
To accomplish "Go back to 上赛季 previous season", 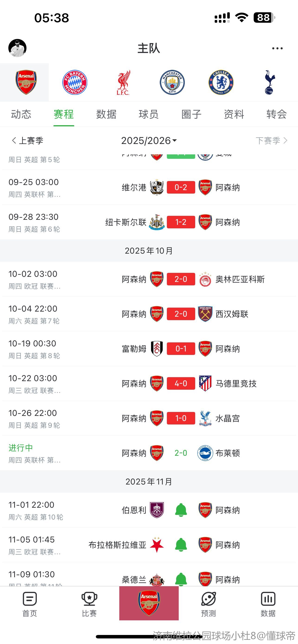I will [28, 140].
